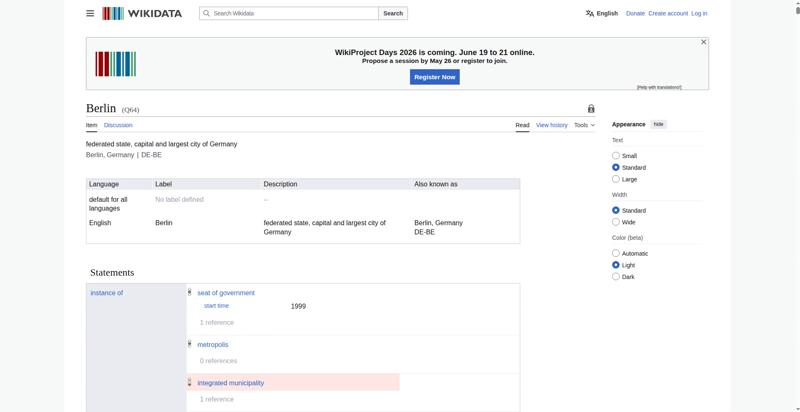Click rank icon beside metropolis
Screen dimensions: 800x412
click(x=189, y=345)
